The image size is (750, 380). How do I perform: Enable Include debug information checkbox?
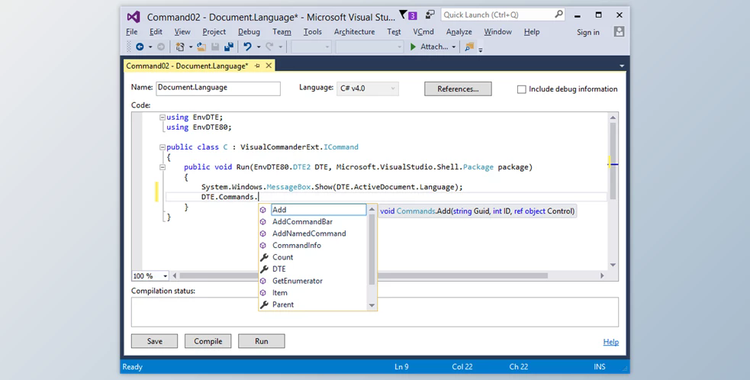click(x=521, y=89)
